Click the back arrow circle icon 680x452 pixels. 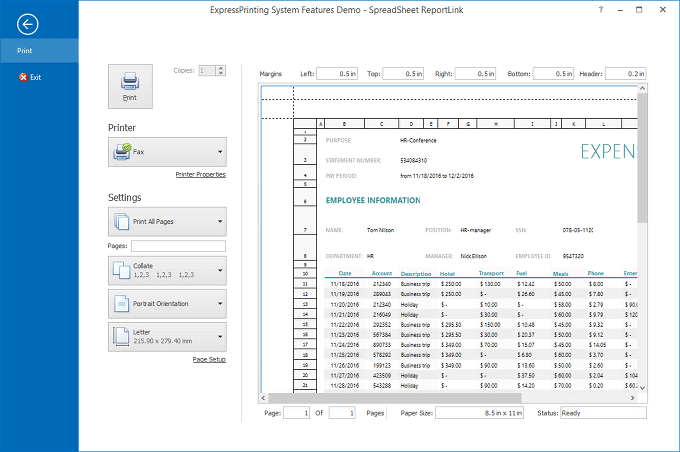[x=28, y=24]
